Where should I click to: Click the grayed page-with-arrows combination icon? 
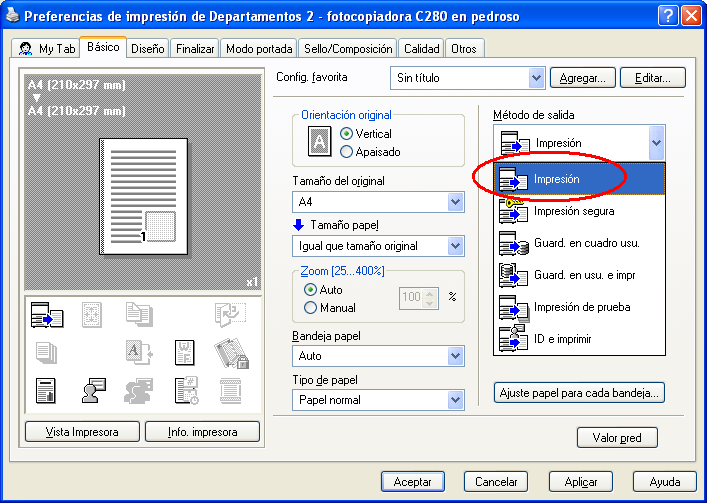tap(92, 315)
